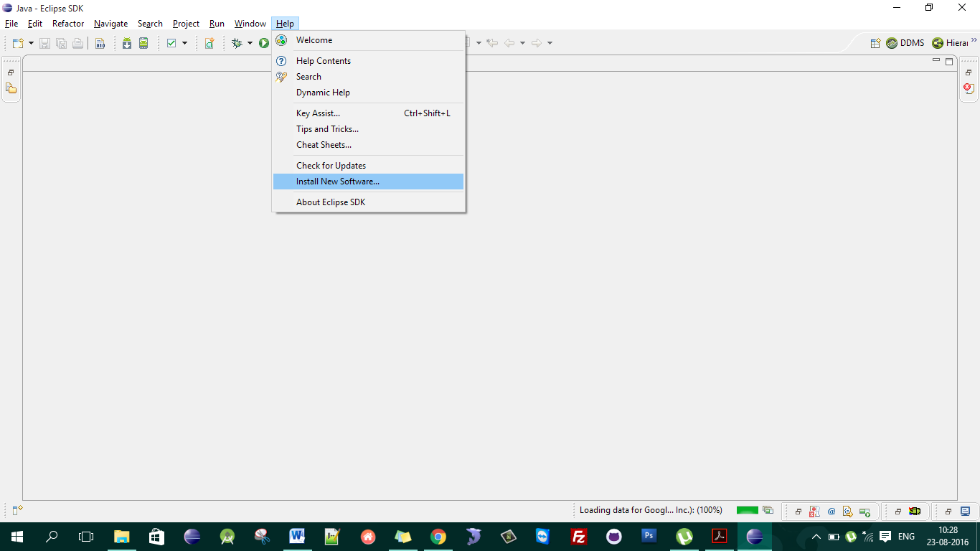Click the green progress bar in status bar
This screenshot has width=980, height=551.
coord(748,510)
